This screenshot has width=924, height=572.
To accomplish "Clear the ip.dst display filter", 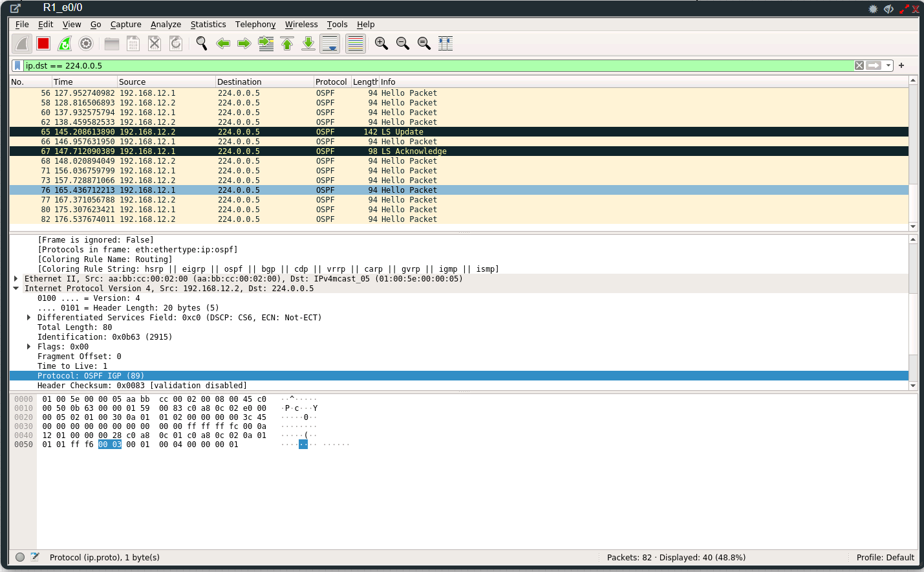I will coord(859,65).
